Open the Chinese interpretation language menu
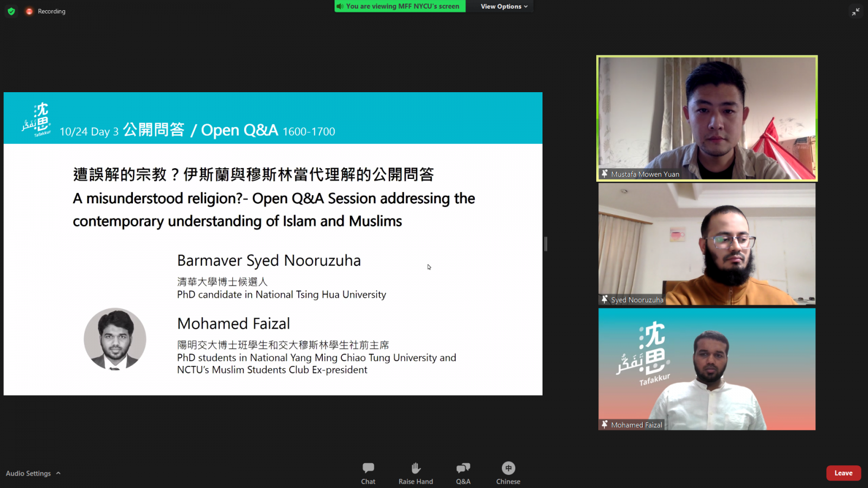Viewport: 868px width, 488px height. [508, 473]
